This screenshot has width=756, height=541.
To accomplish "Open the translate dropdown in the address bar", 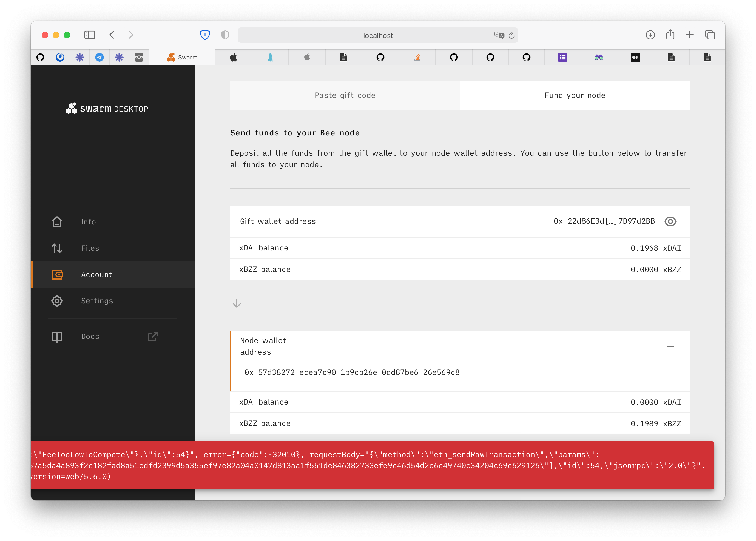I will [499, 35].
